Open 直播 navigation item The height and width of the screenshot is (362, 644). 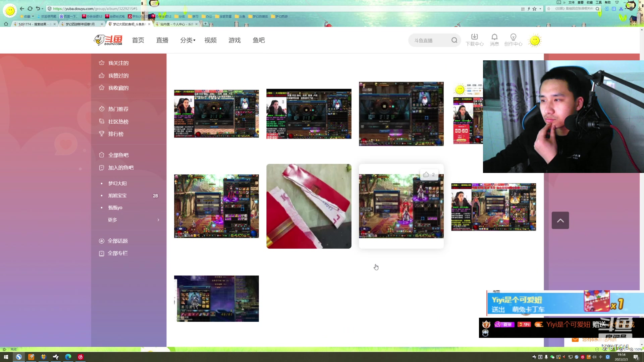(162, 40)
